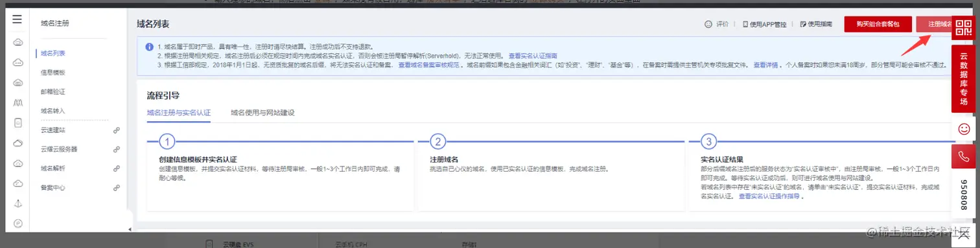The image size is (980, 248).
Task: Click the 云数据库专场 red banner
Action: pyautogui.click(x=964, y=78)
